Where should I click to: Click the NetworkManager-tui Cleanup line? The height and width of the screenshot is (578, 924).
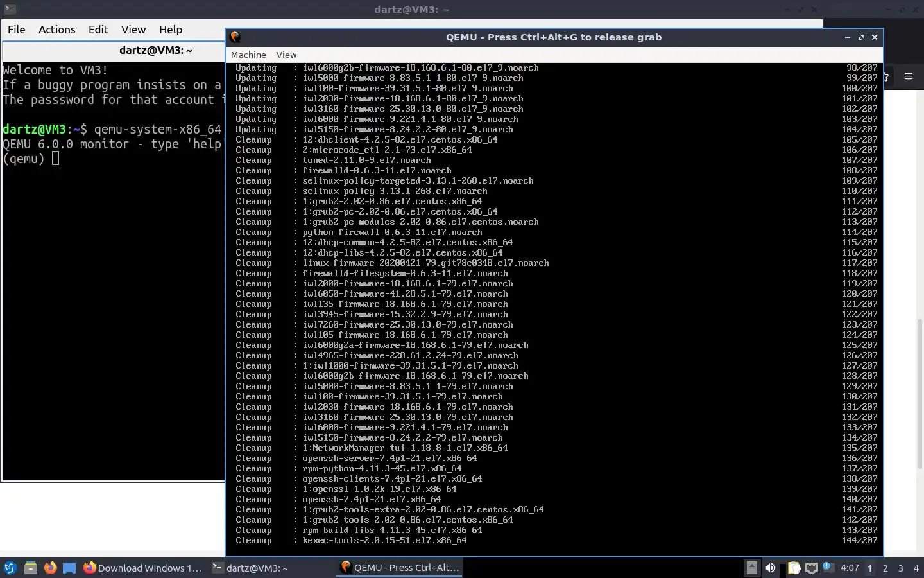[556, 448]
